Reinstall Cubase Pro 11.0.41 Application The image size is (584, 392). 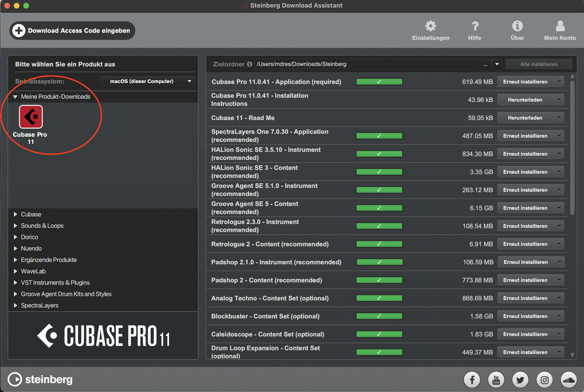pos(525,82)
